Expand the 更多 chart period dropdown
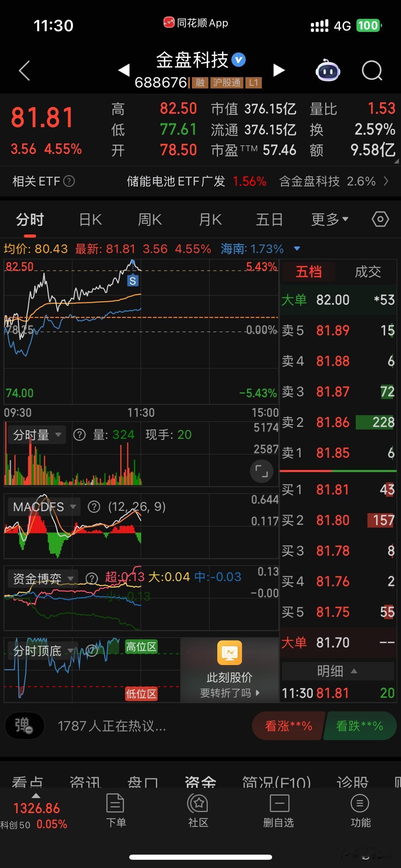This screenshot has width=401, height=868. [330, 219]
